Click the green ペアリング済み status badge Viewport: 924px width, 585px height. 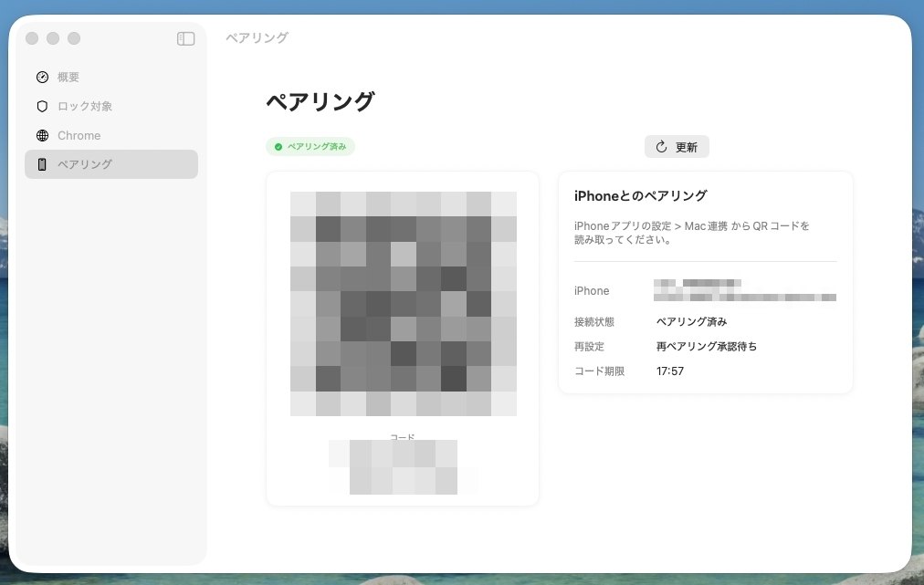[310, 147]
